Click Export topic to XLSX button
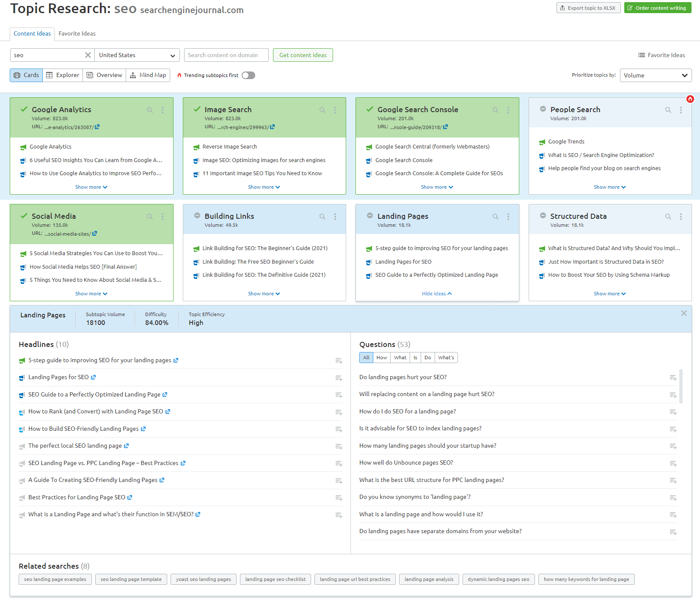Image resolution: width=700 pixels, height=600 pixels. pyautogui.click(x=589, y=8)
